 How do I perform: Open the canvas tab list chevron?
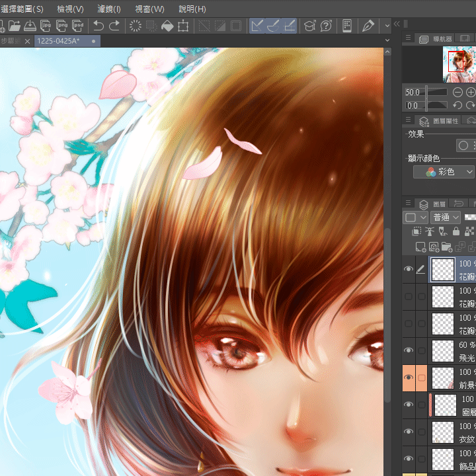tap(387, 40)
